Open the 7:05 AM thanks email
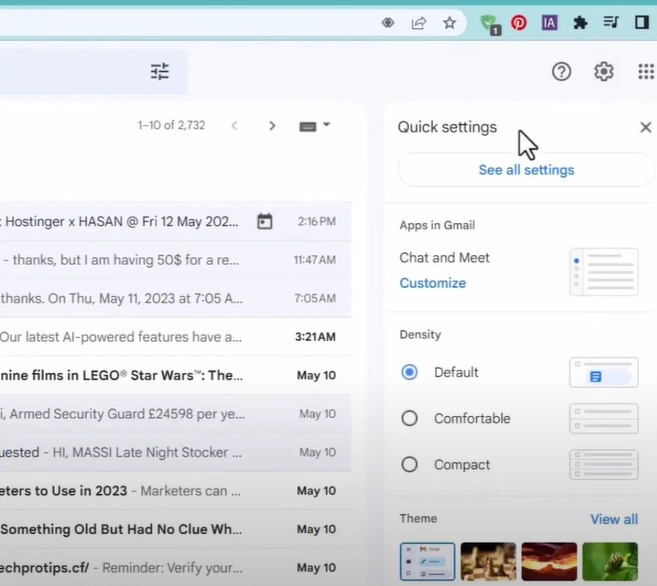Image resolution: width=657 pixels, height=586 pixels. 176,298
